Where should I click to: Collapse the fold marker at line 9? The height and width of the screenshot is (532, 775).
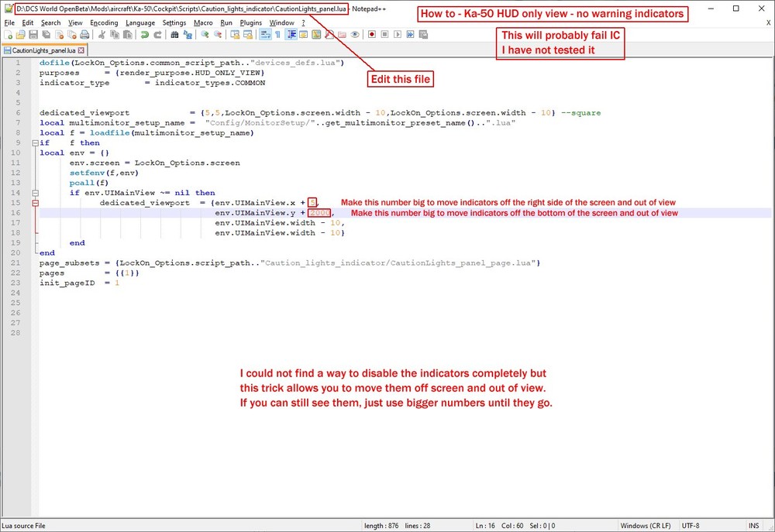[x=35, y=142]
